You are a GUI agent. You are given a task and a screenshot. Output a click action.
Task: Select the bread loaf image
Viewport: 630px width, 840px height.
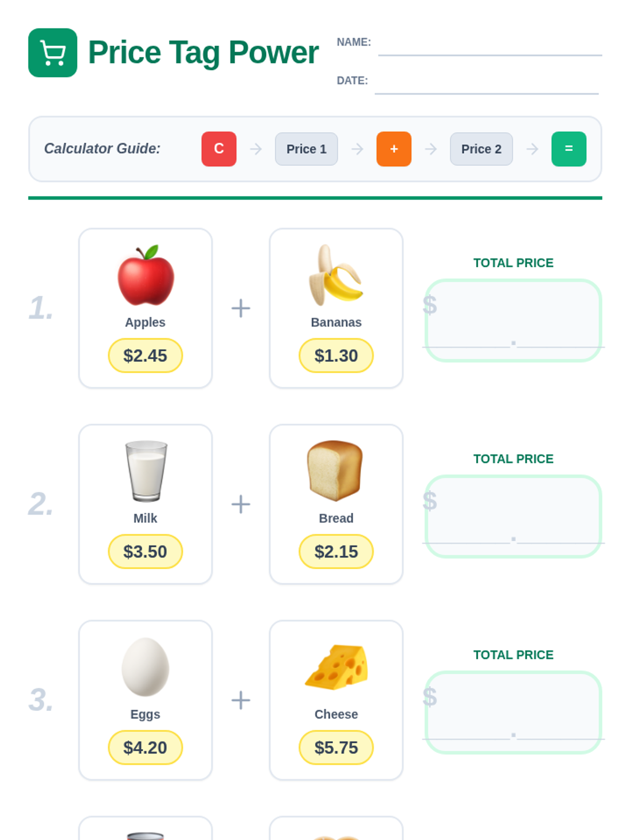click(x=336, y=471)
